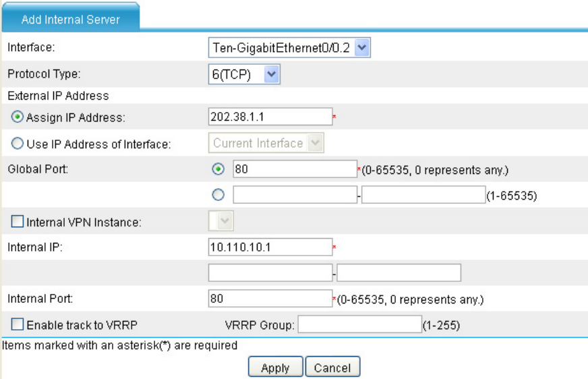This screenshot has width=588, height=379.
Task: Enable the Internal VPN Instance checkbox
Action: pyautogui.click(x=18, y=222)
